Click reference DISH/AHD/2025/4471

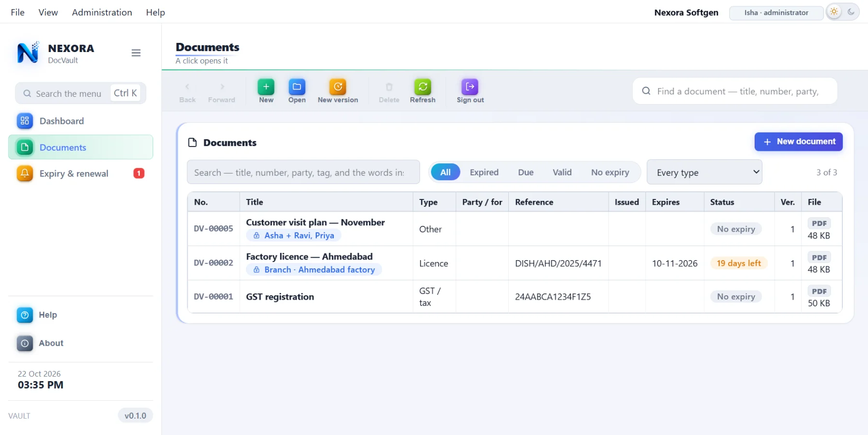coord(558,264)
